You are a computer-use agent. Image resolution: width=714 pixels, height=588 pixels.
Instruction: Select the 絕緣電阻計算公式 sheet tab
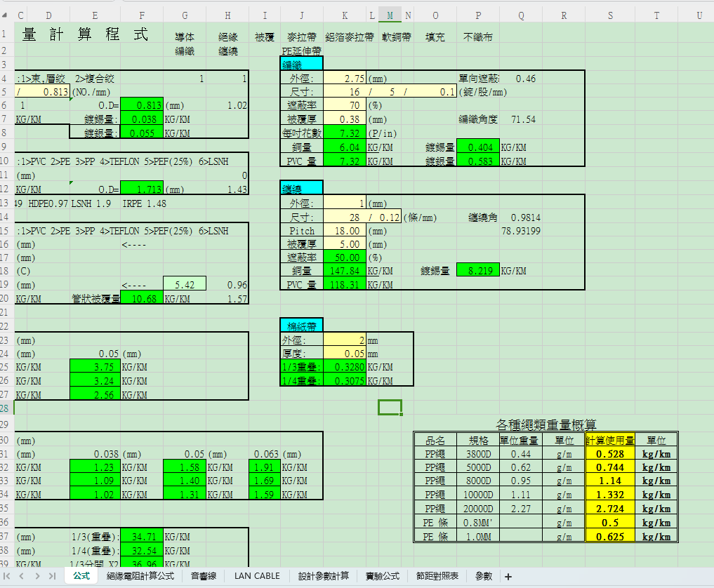pos(140,576)
